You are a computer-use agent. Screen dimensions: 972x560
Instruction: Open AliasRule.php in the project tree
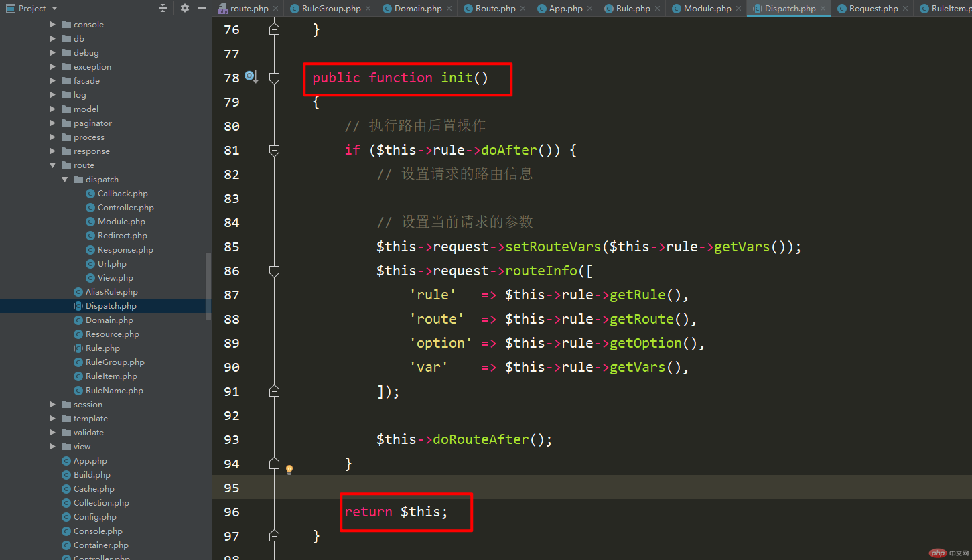click(106, 291)
